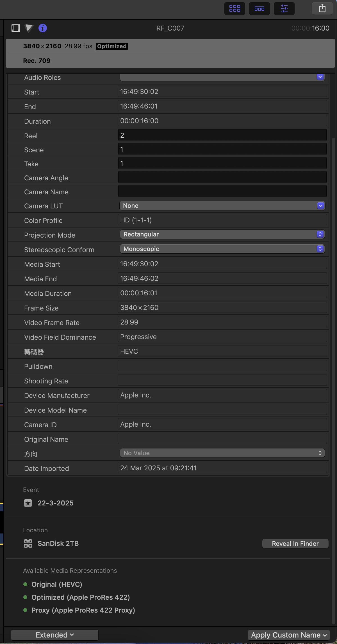337x644 pixels.
Task: Toggle the timeline view button
Action: [x=259, y=8]
